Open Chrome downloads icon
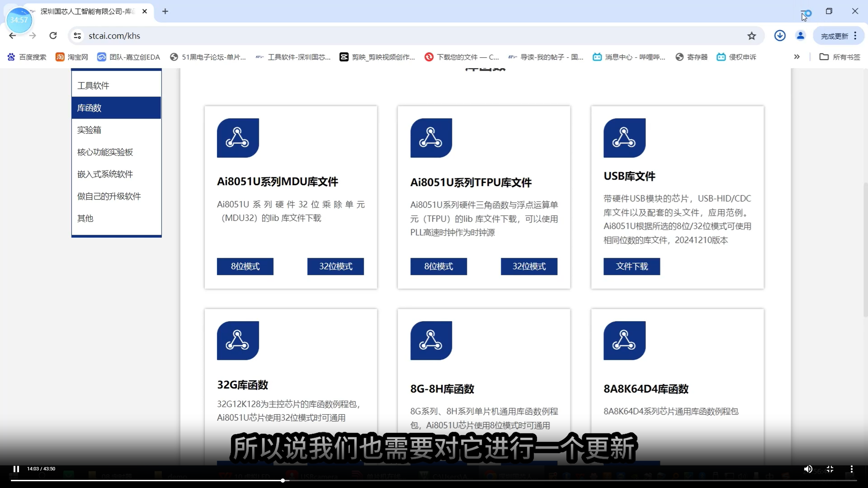 [x=780, y=36]
